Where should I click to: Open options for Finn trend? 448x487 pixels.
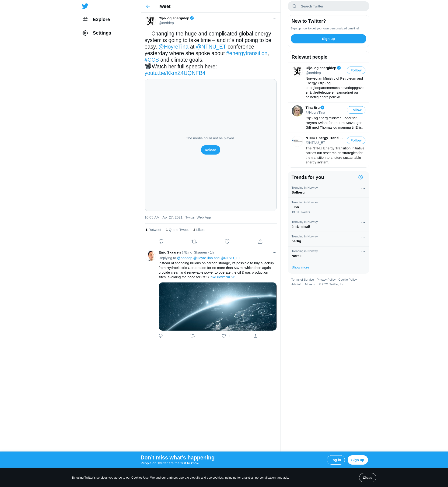point(363,203)
